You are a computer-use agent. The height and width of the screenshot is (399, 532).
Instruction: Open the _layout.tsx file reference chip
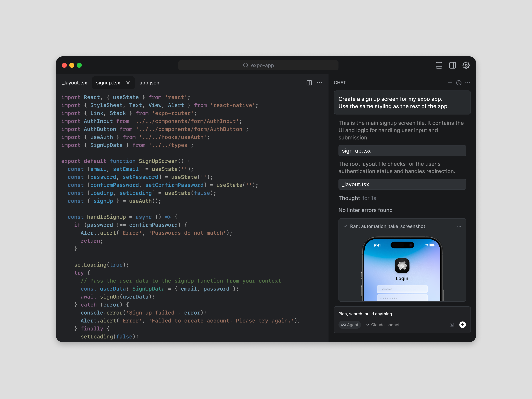(402, 184)
